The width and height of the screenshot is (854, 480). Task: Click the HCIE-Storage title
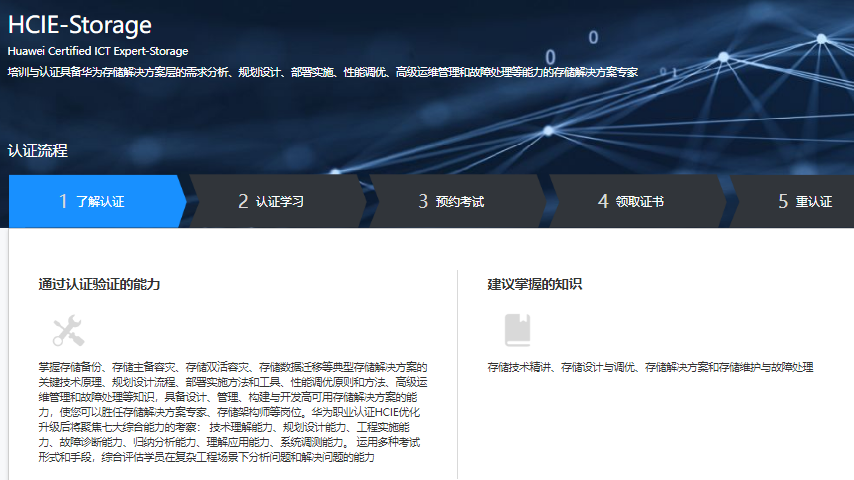pyautogui.click(x=80, y=25)
